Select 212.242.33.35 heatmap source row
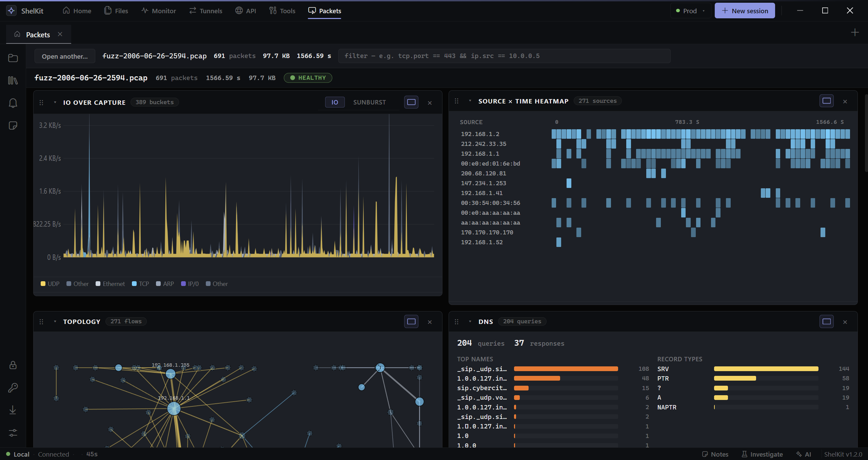The image size is (868, 460). 655,144
